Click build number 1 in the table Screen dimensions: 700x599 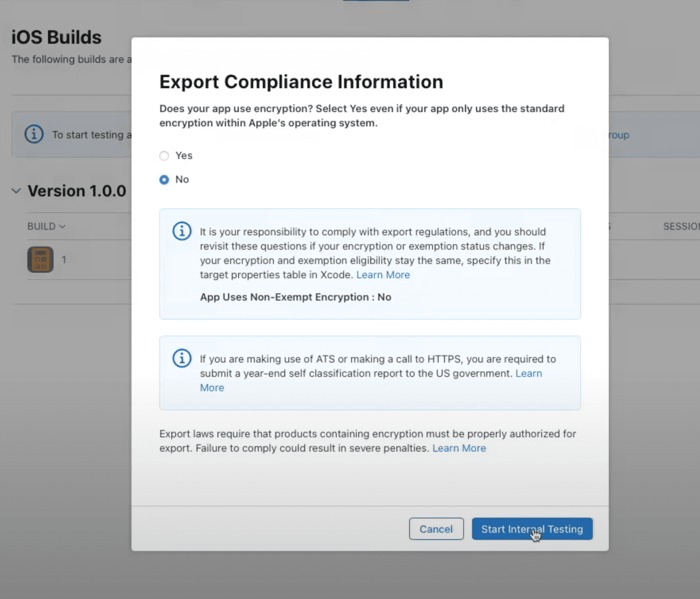[64, 260]
